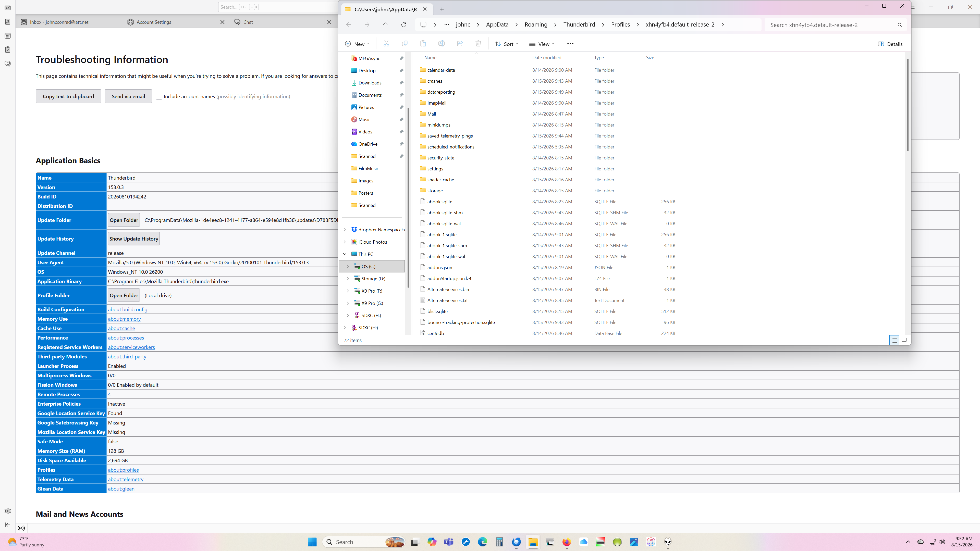
Task: Click Copy text to clipboard button
Action: 68,96
